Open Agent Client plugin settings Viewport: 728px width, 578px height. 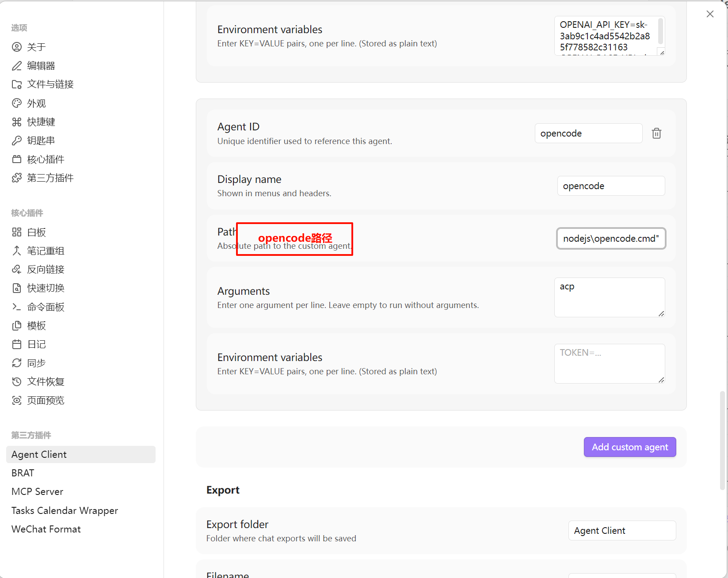coord(81,454)
